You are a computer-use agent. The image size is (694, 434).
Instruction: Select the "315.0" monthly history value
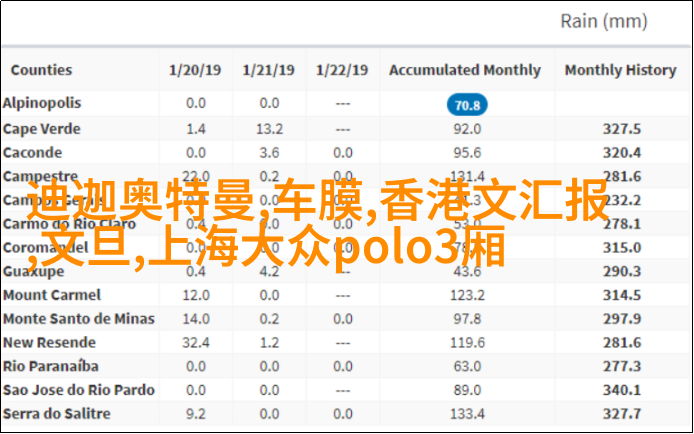pyautogui.click(x=622, y=248)
